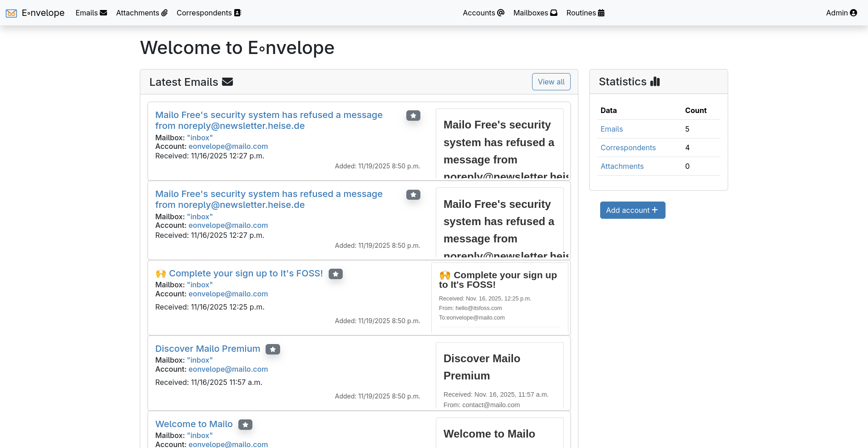Click the envelope icon in Latest Emails header
Image resolution: width=868 pixels, height=448 pixels.
(228, 81)
